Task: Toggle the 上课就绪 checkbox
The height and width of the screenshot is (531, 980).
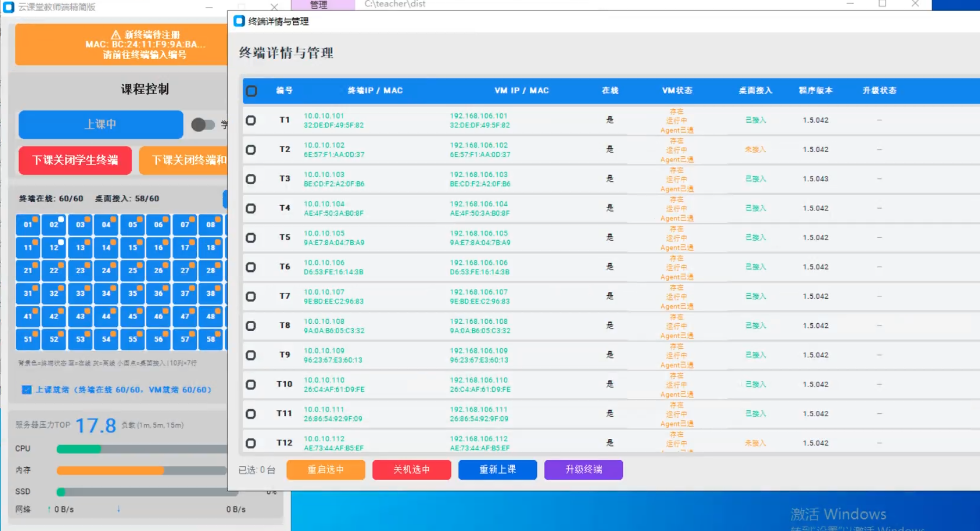Action: point(26,390)
